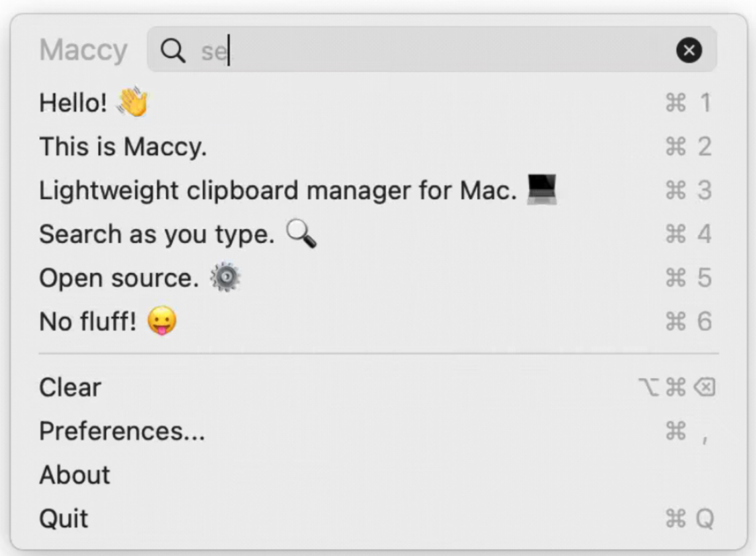Choose the 'No fluff!' history item
This screenshot has width=756, height=556.
(x=88, y=322)
